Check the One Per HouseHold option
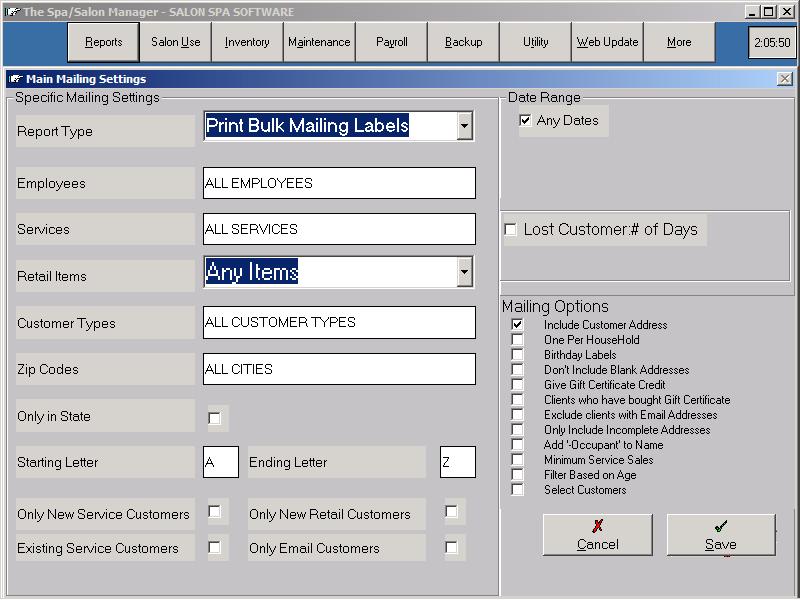Image resolution: width=800 pixels, height=600 pixels. click(x=517, y=340)
